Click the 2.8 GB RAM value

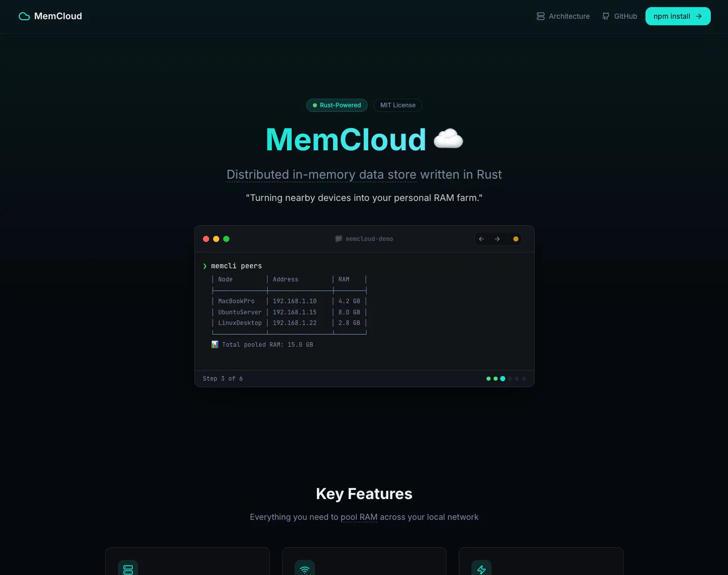349,323
